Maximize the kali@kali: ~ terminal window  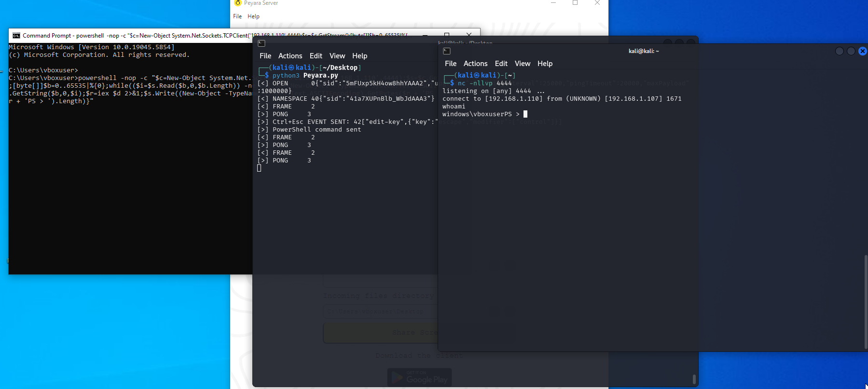851,51
